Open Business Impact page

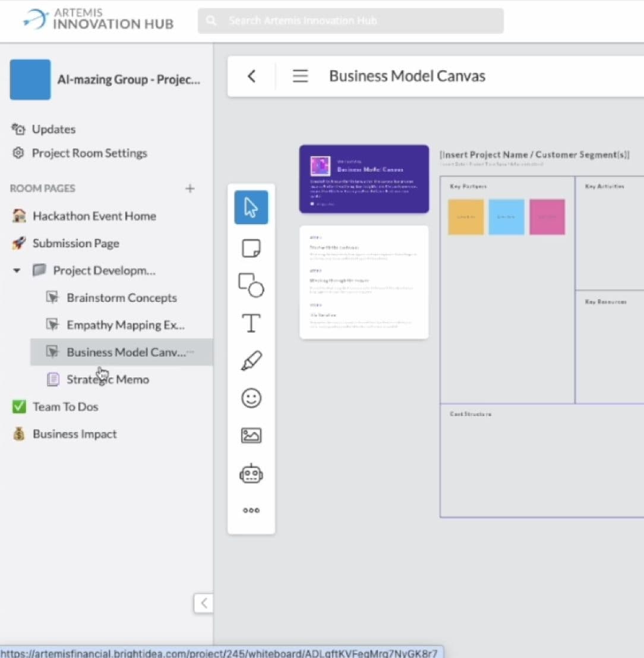(x=75, y=433)
